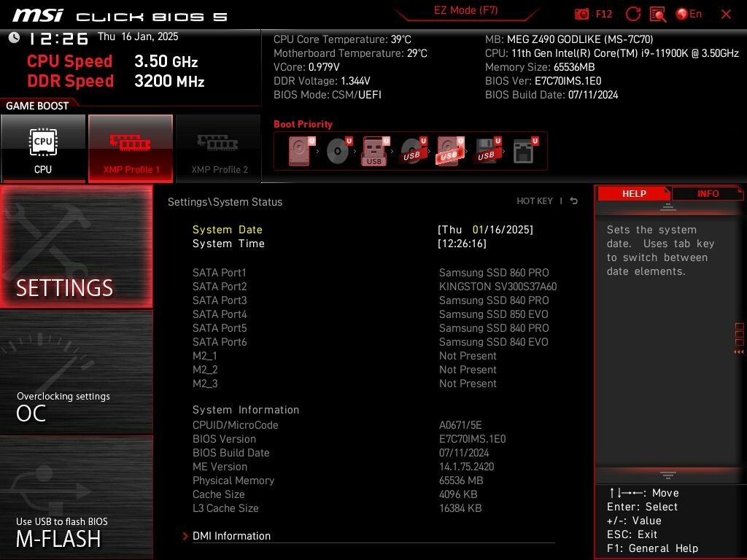Click the M2_3 Not Present value
This screenshot has width=747, height=560.
click(x=468, y=384)
